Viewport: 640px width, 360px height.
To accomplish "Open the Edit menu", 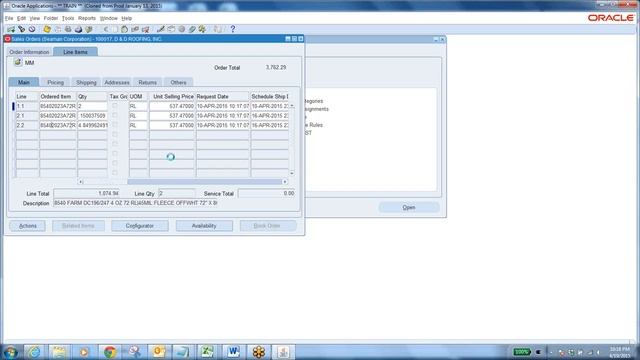I will pyautogui.click(x=21, y=18).
